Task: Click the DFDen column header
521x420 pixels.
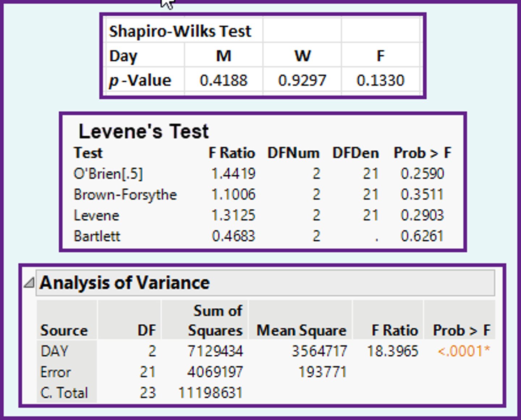Action: click(x=355, y=153)
